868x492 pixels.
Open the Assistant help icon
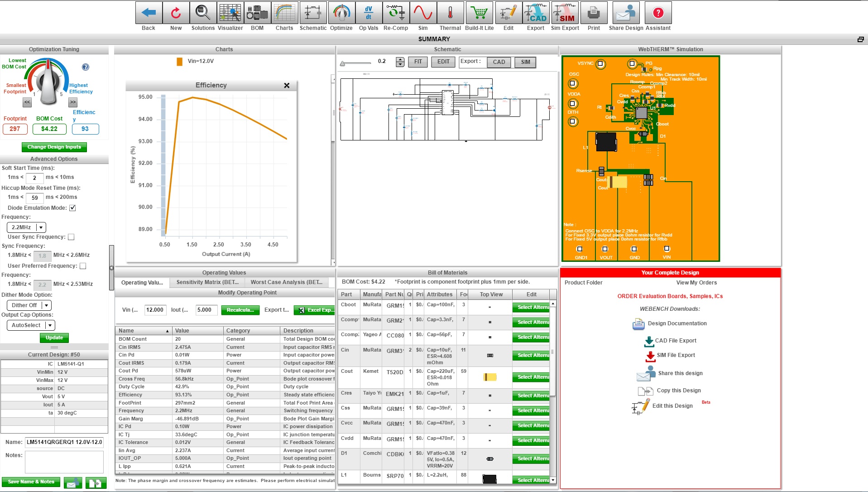pos(658,13)
